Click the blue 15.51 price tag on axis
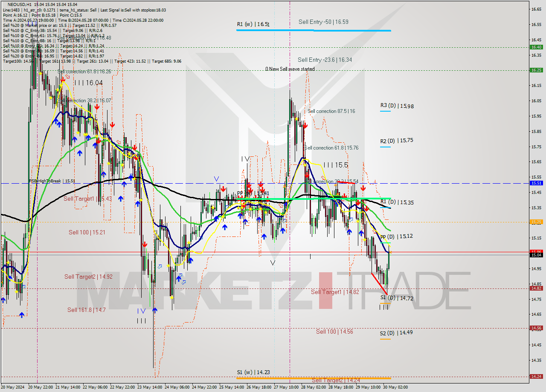The width and height of the screenshot is (546, 392). coord(536,183)
